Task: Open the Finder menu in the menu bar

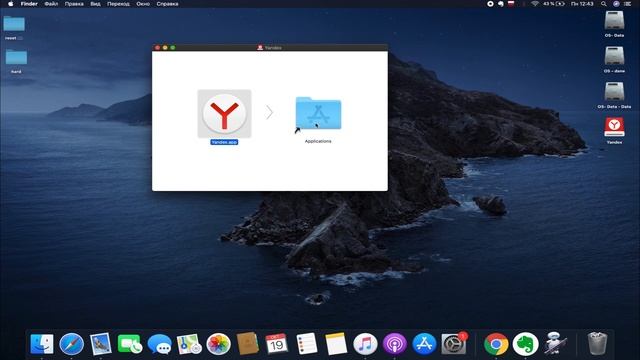Action: [29, 4]
